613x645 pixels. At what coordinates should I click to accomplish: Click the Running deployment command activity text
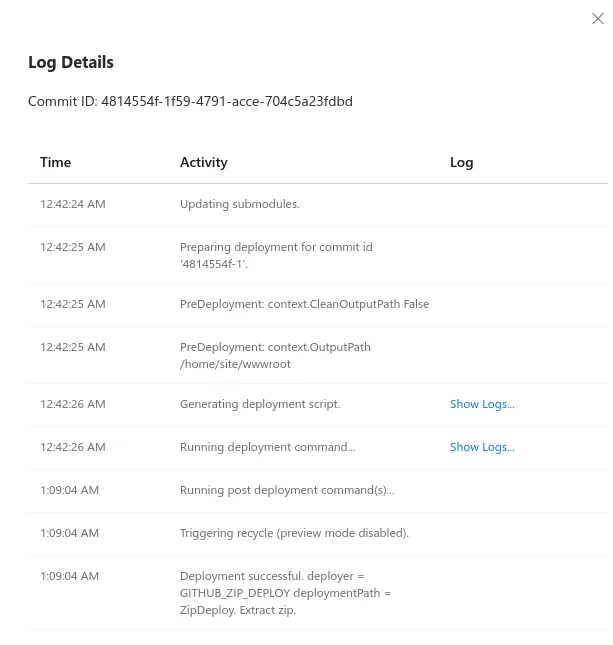pos(267,447)
